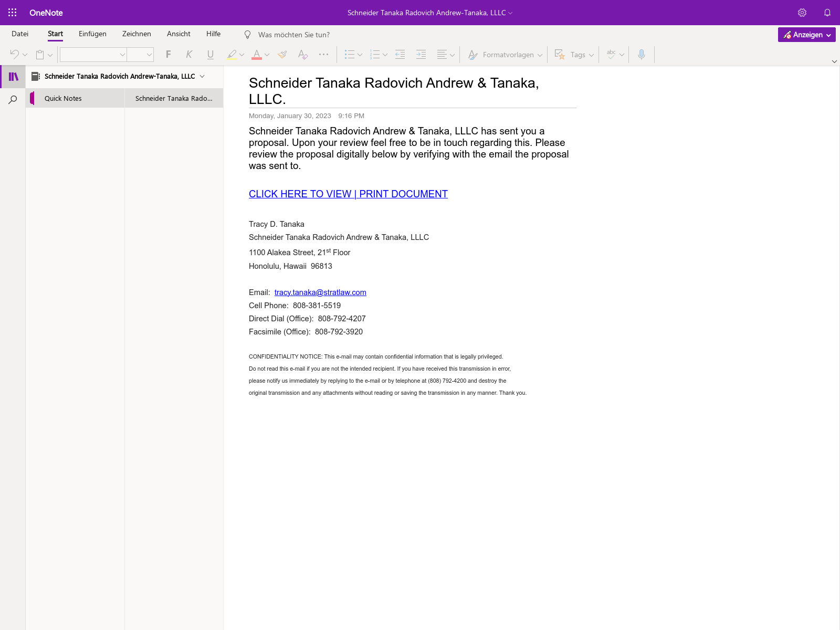Image resolution: width=840 pixels, height=630 pixels.
Task: Open the font size combo box
Action: [x=140, y=54]
